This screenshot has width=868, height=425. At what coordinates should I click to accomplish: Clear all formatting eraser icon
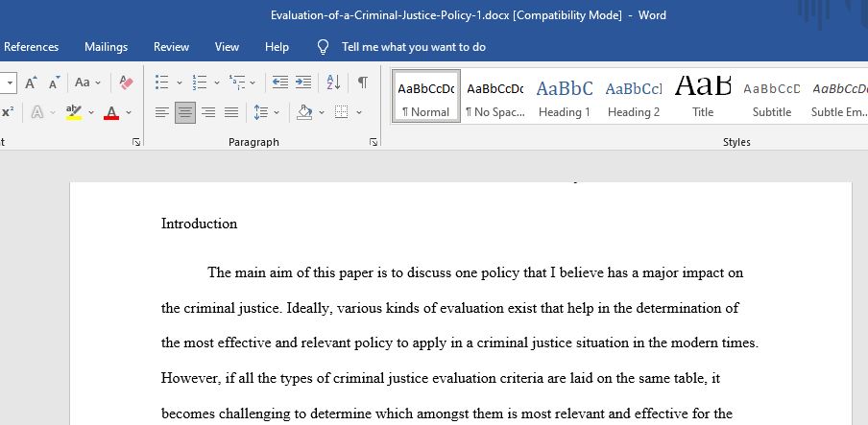pos(126,83)
